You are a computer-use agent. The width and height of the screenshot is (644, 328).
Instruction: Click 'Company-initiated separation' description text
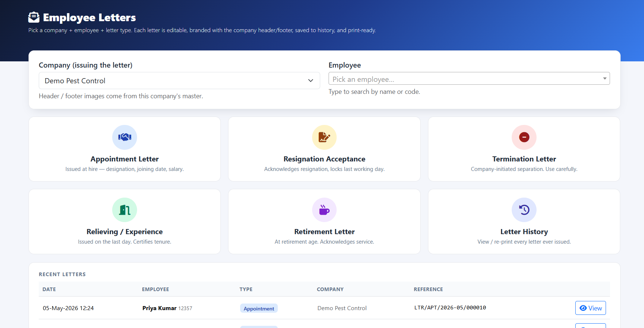point(524,169)
